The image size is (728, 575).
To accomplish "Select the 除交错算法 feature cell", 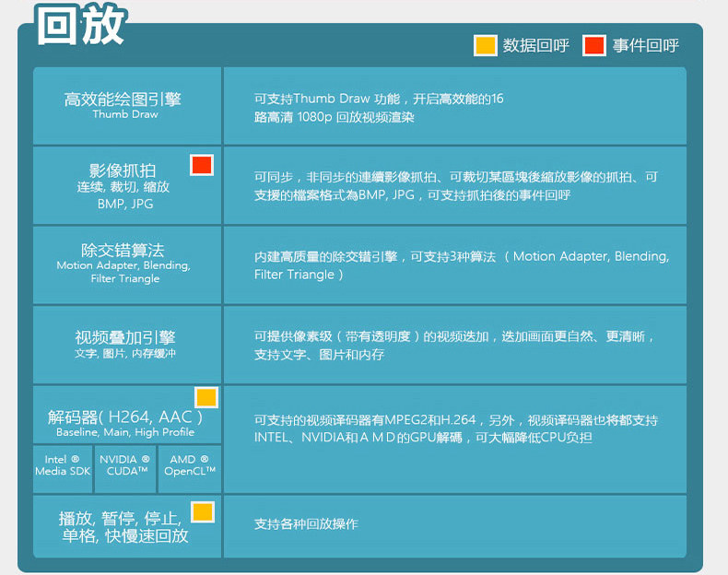I will click(127, 265).
